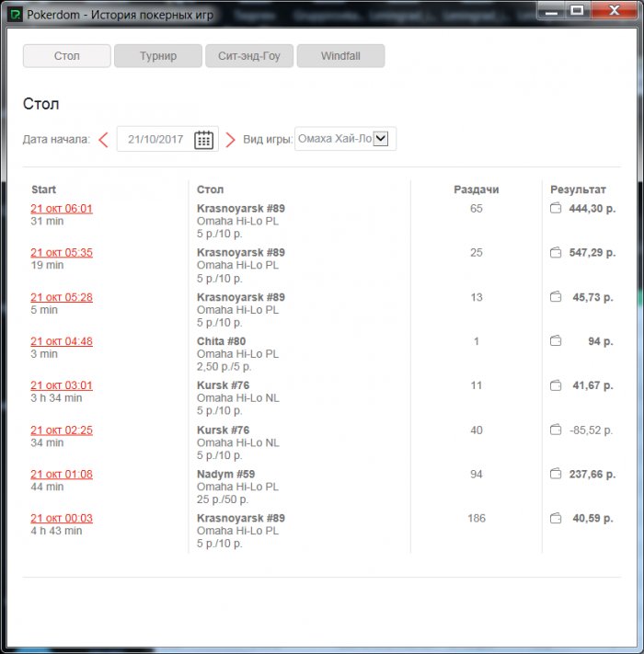Viewport: 644px width, 654px height.
Task: Click result value -85,52 р.
Action: 592,430
